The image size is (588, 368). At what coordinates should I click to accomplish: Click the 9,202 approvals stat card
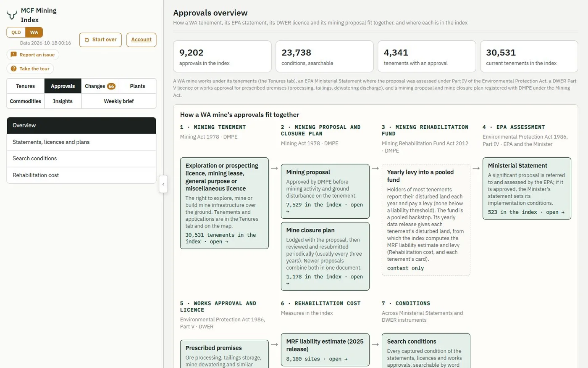(x=222, y=56)
